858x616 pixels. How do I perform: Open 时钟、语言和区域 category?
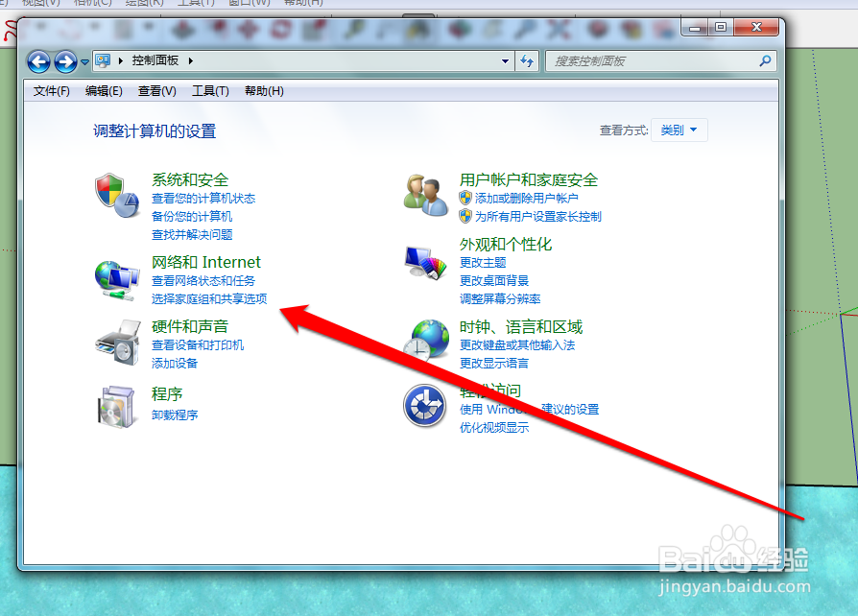click(521, 326)
